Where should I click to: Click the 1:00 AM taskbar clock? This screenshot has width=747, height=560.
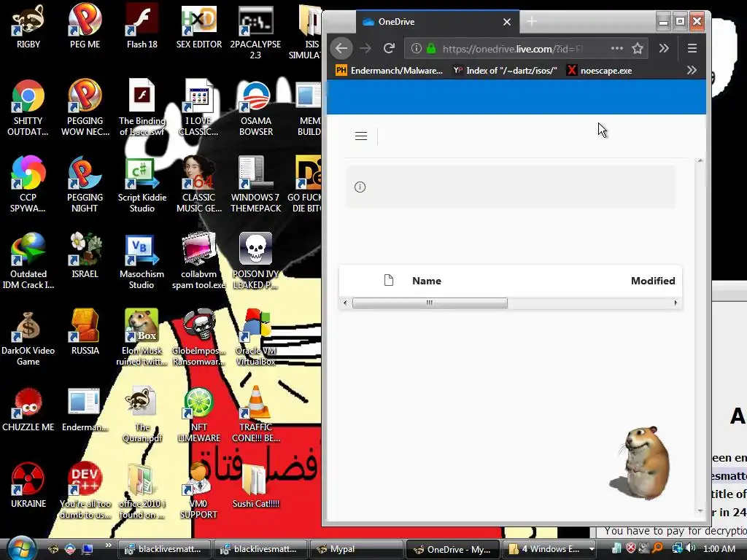click(719, 548)
